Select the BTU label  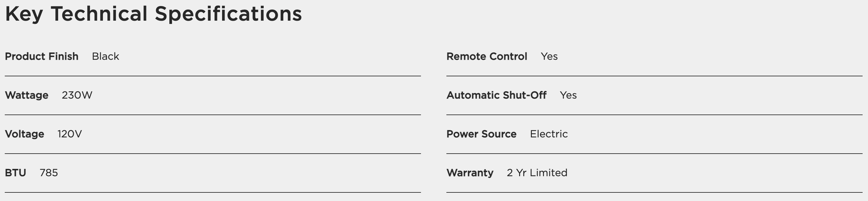tap(16, 173)
